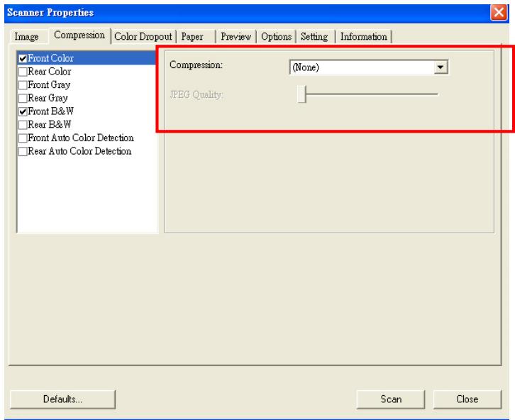Toggle the Front Color checkbox

(23, 59)
